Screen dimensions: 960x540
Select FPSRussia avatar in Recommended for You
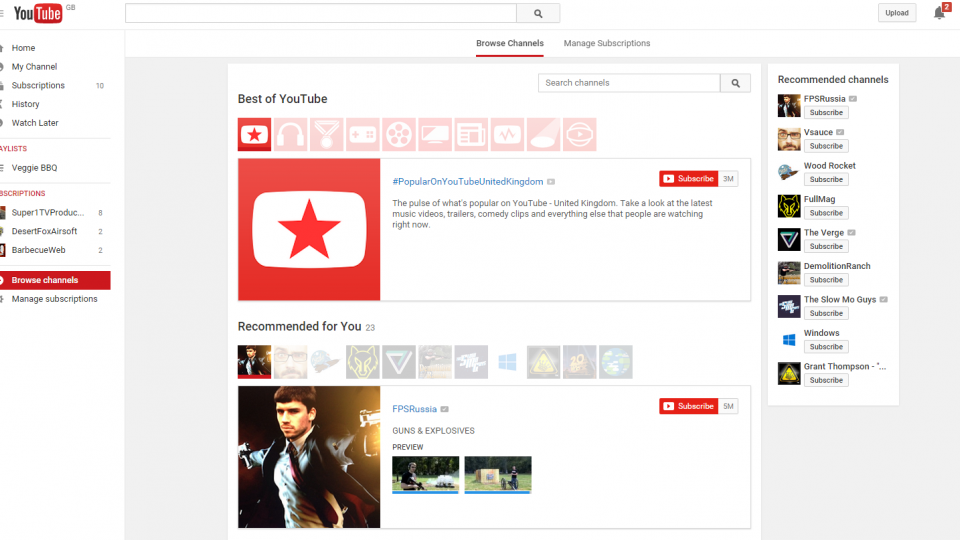(x=254, y=361)
